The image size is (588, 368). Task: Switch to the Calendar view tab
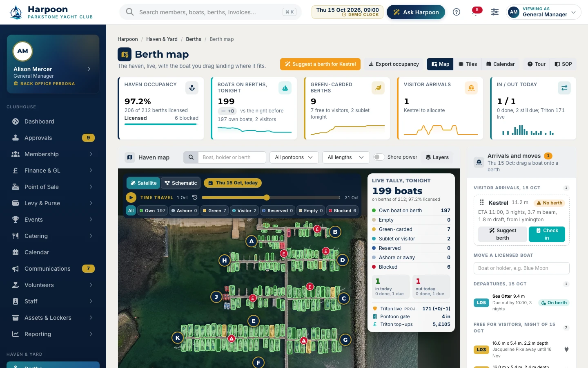[x=500, y=64]
